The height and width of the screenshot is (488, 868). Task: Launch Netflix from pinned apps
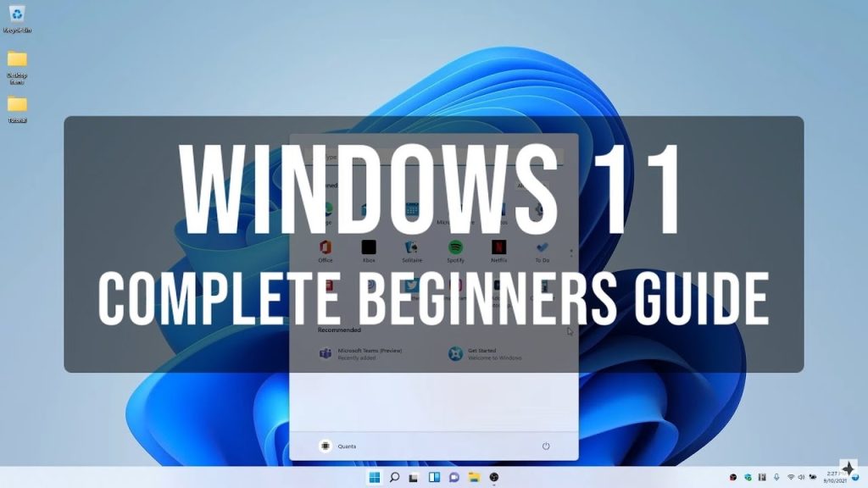click(x=498, y=247)
